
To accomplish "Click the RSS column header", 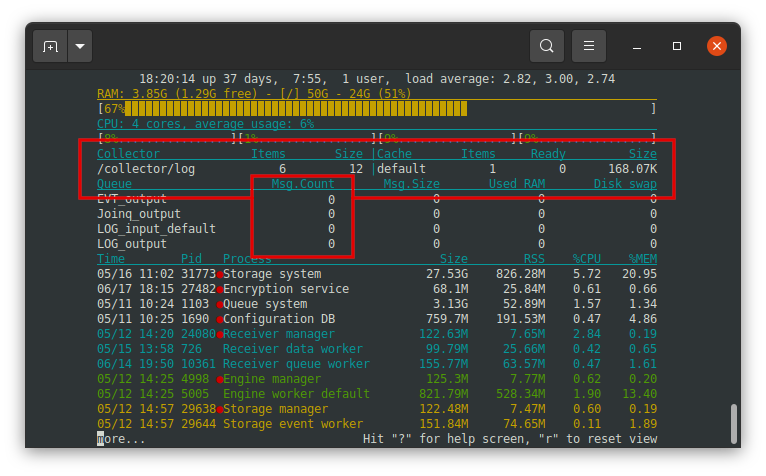I will click(x=534, y=259).
